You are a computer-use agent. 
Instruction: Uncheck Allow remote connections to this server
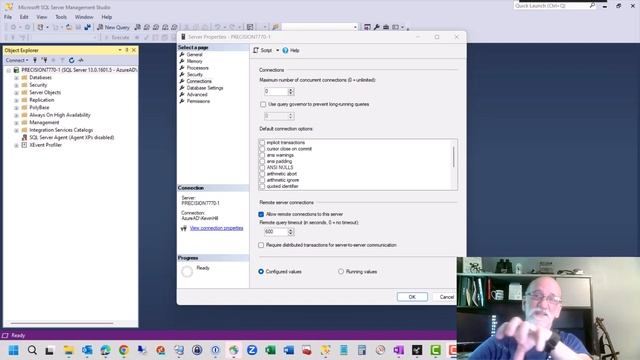[261, 214]
